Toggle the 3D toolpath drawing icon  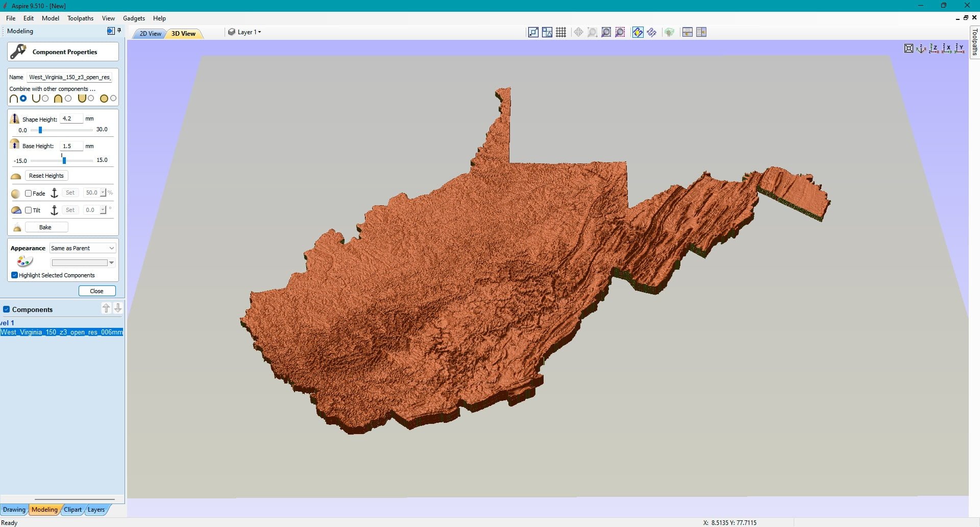click(651, 32)
